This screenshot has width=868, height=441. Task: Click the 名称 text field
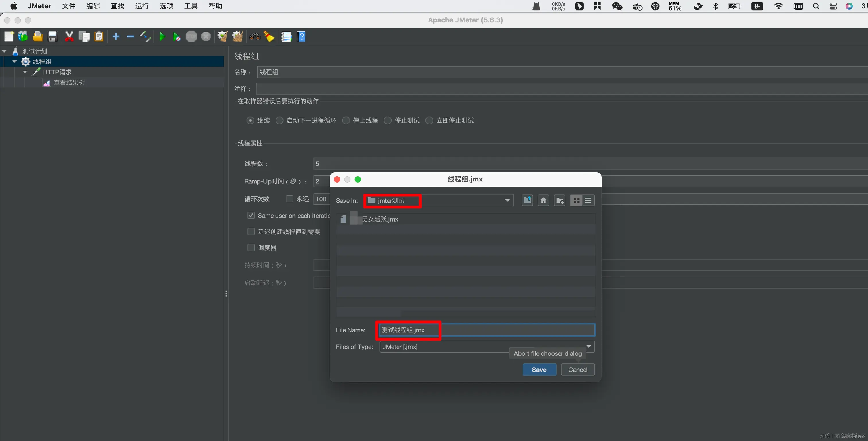click(562, 72)
